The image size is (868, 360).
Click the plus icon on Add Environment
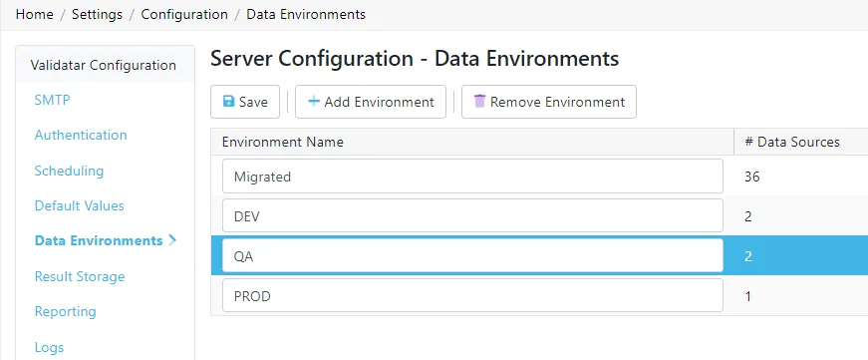tap(314, 102)
